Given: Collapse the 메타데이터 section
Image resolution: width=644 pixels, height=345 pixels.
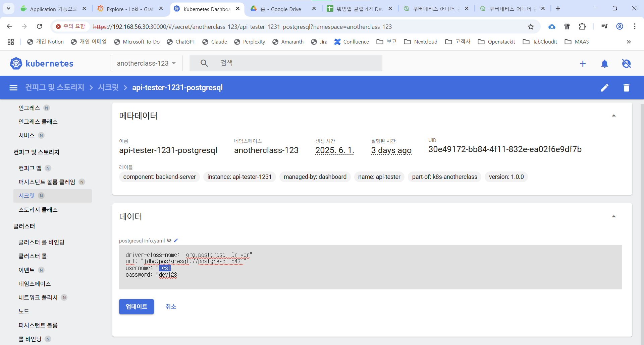Looking at the screenshot, I should [614, 116].
